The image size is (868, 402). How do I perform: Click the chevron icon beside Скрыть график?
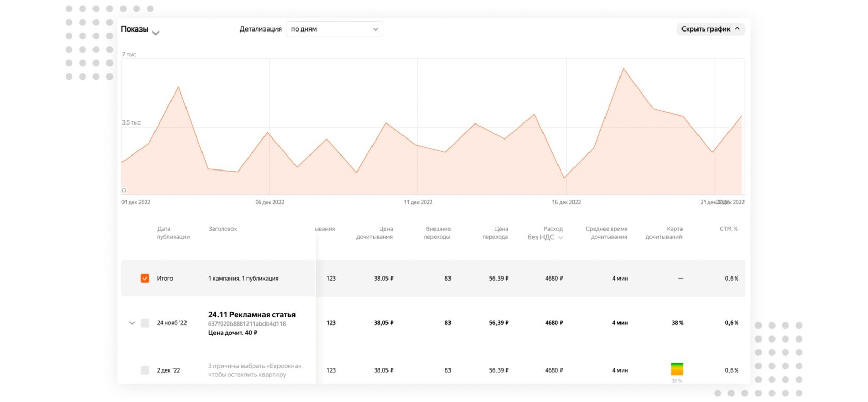pyautogui.click(x=737, y=29)
